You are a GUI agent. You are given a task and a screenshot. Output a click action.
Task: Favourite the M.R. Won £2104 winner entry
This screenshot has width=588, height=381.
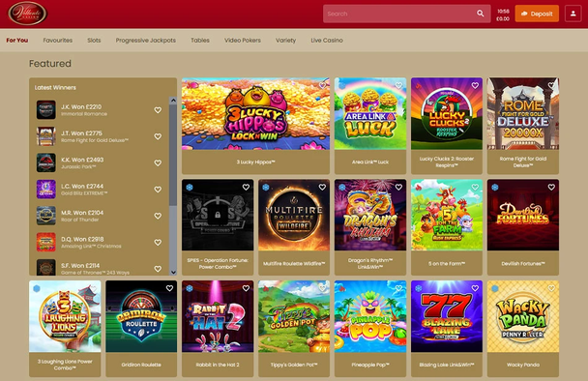click(158, 216)
